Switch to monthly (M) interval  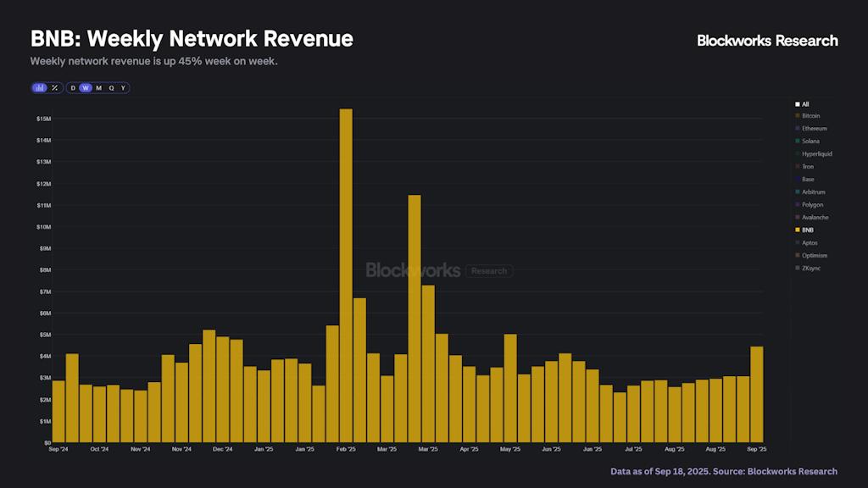[x=98, y=88]
